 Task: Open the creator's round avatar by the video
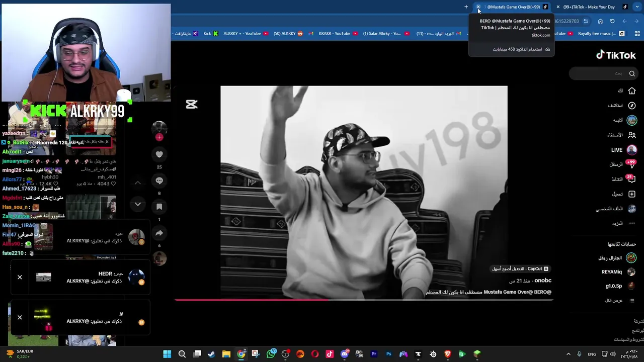[x=159, y=128]
